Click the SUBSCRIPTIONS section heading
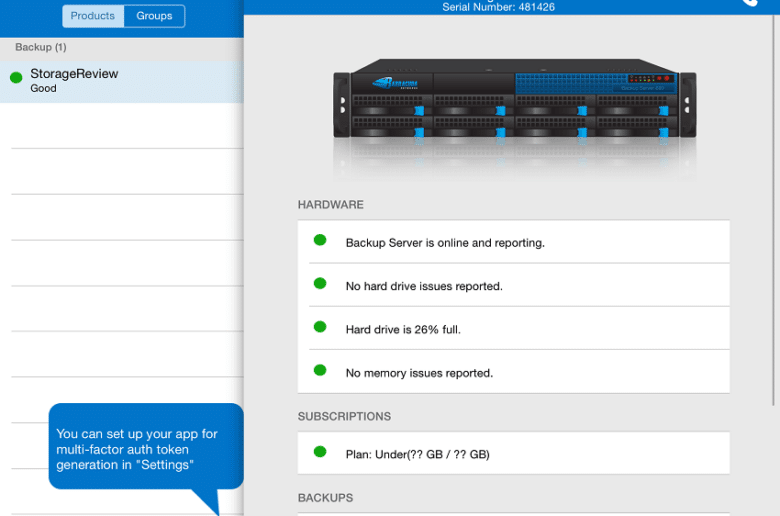Viewport: 780px width, 516px height. tap(344, 416)
